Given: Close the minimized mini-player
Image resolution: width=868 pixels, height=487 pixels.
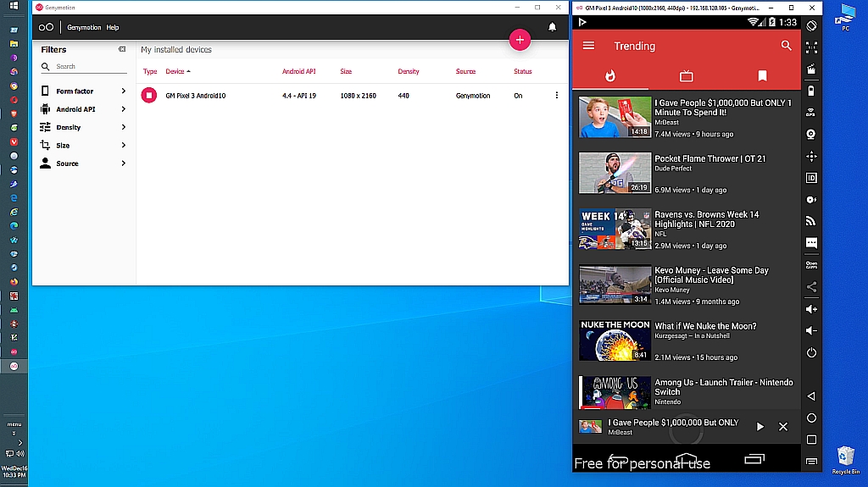Looking at the screenshot, I should coord(782,427).
